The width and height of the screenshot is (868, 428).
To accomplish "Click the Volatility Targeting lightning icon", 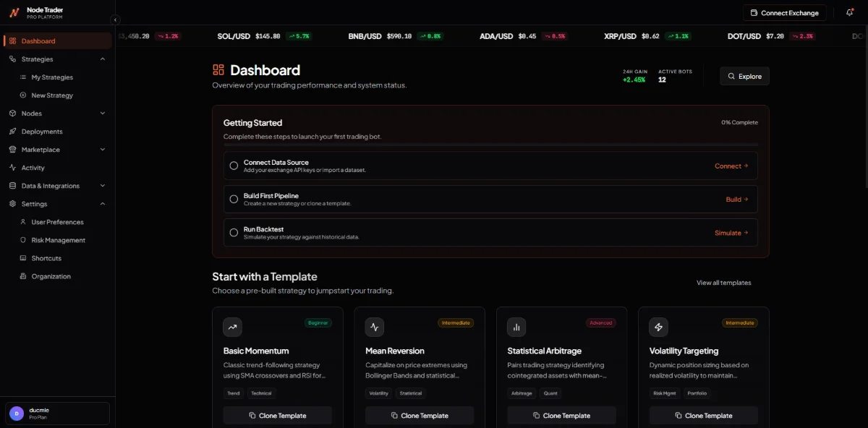I will 658,327.
